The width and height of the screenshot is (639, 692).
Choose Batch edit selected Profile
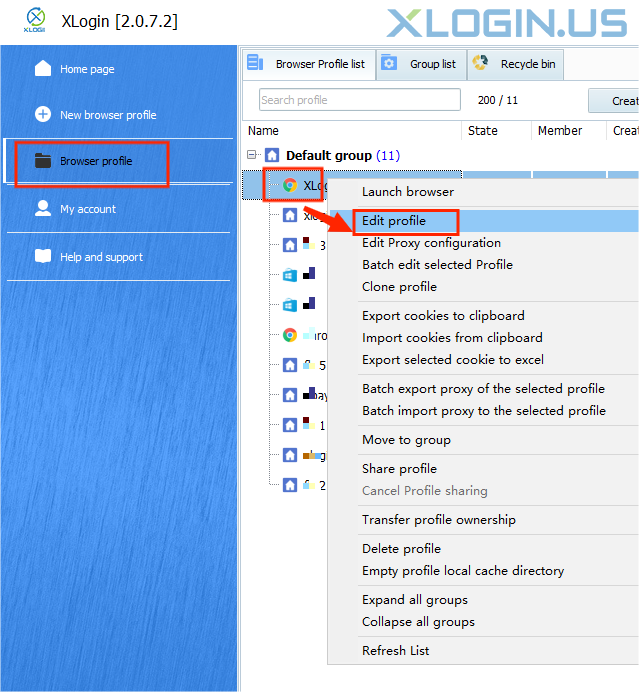pos(437,265)
